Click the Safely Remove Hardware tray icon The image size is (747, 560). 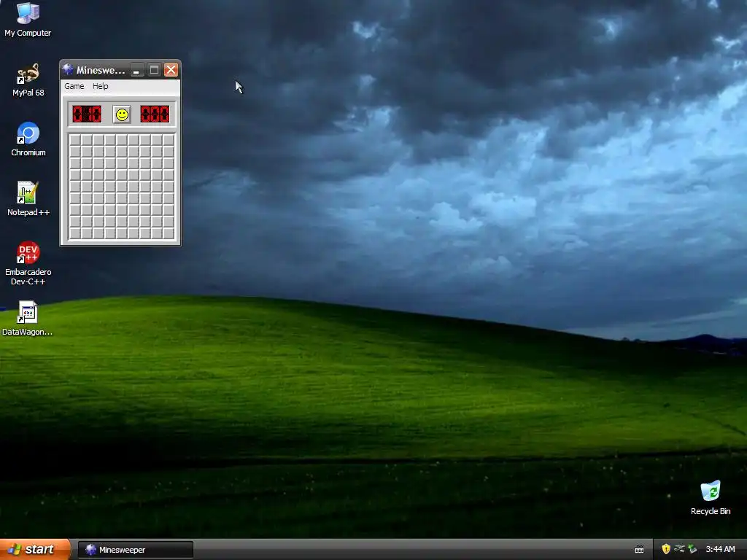pos(679,549)
